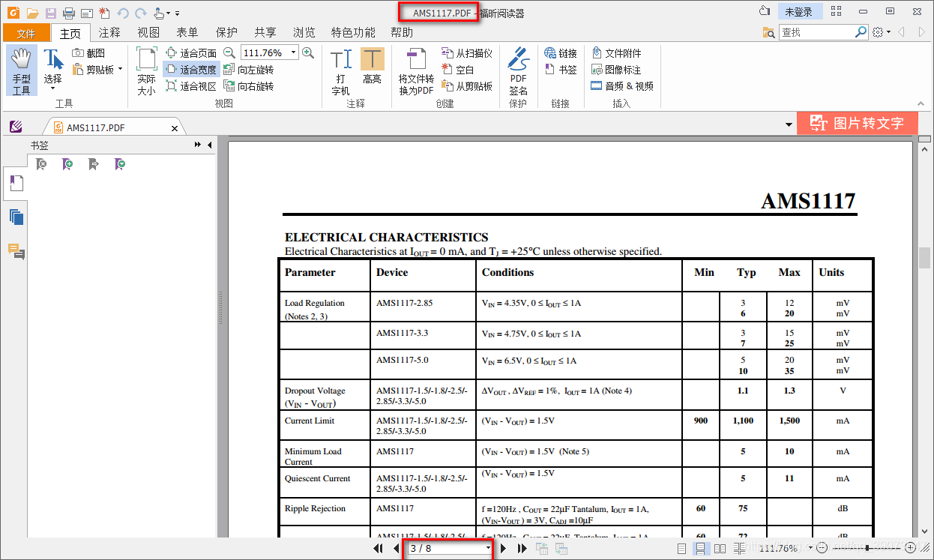Create PDF from clipboard (从剪贴板)

tap(467, 86)
